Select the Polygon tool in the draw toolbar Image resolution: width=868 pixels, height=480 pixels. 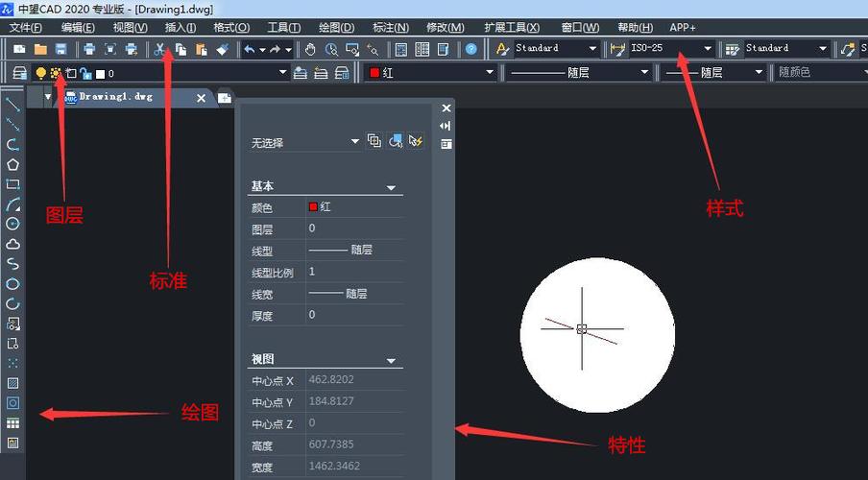(x=12, y=164)
